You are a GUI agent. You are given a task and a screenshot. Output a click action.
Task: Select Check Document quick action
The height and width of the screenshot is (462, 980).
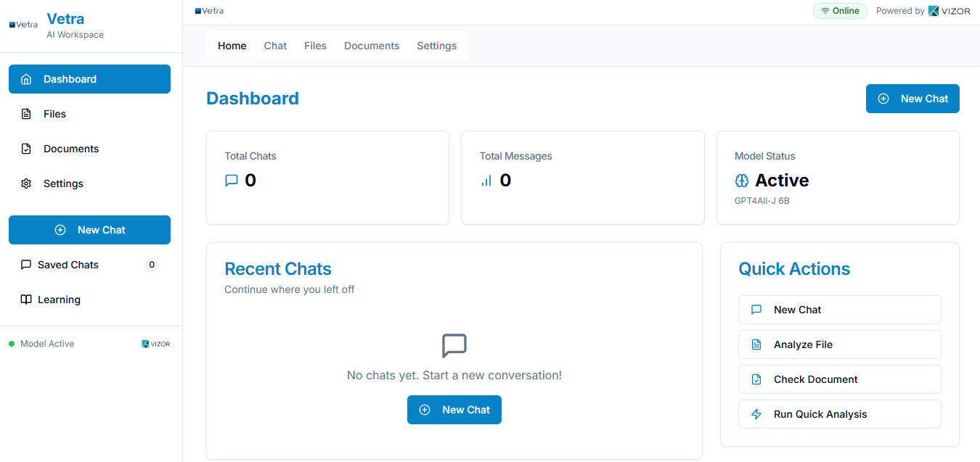(839, 379)
